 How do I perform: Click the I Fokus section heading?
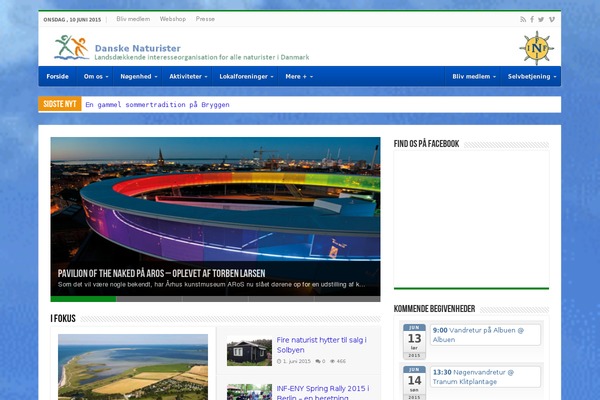click(x=63, y=318)
